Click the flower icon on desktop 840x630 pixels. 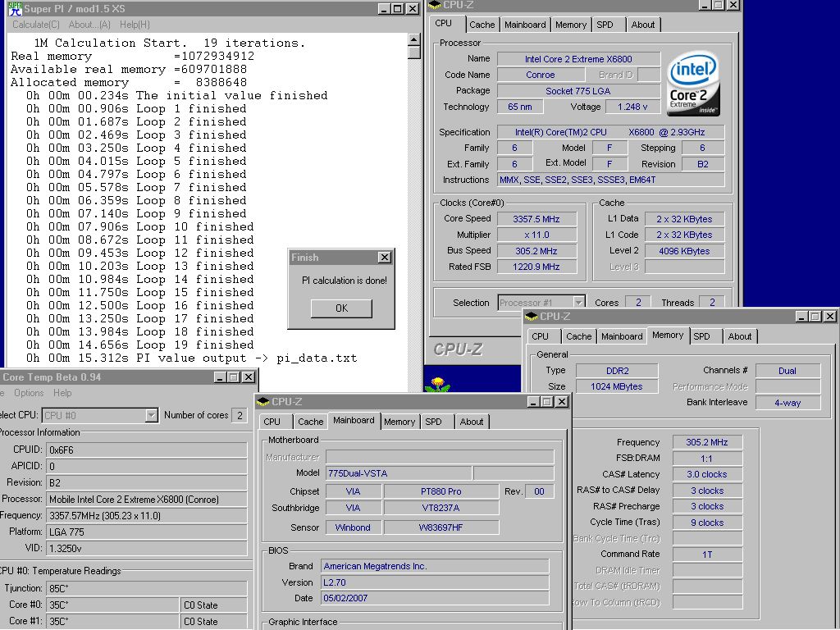(438, 383)
